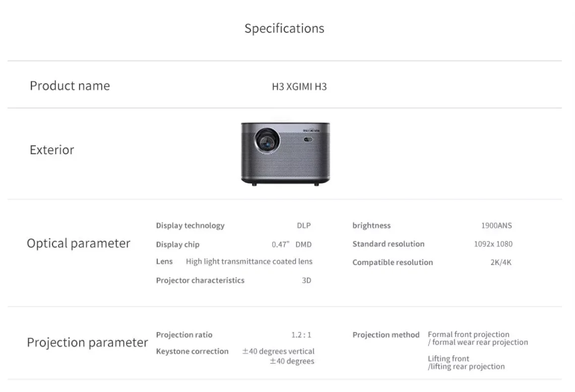The image size is (575, 392).
Task: Select the Keystone correction label
Action: [x=192, y=352]
